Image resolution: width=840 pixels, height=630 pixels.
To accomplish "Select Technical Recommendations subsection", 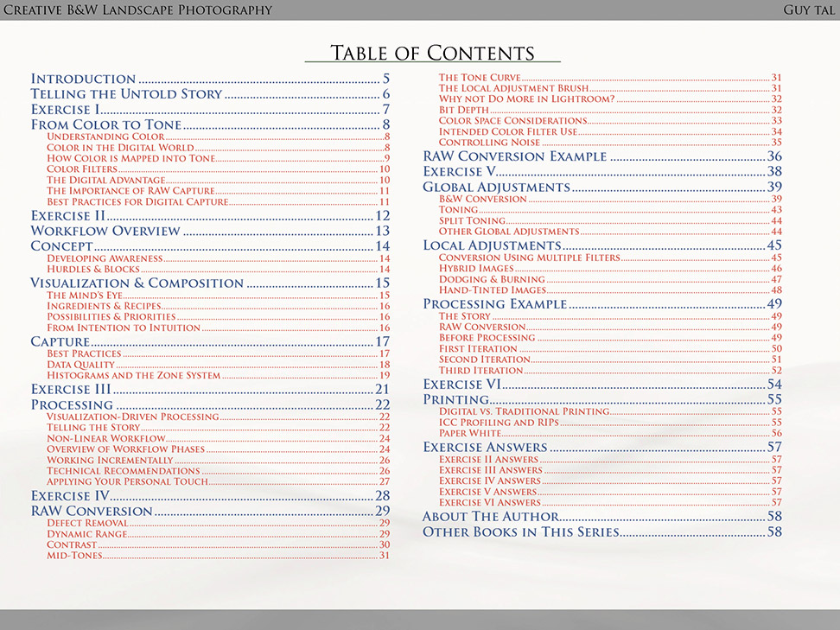I will (x=218, y=470).
